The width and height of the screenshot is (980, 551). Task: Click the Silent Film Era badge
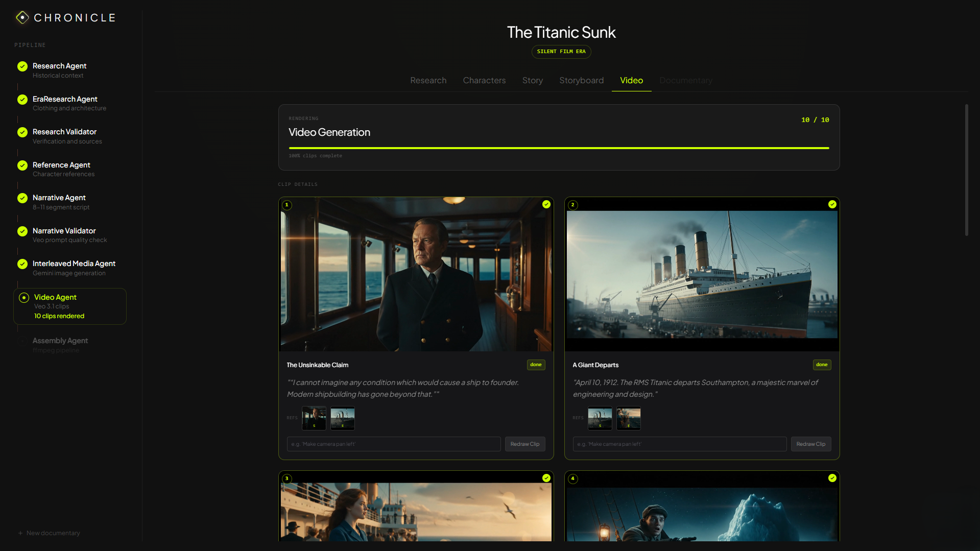561,52
